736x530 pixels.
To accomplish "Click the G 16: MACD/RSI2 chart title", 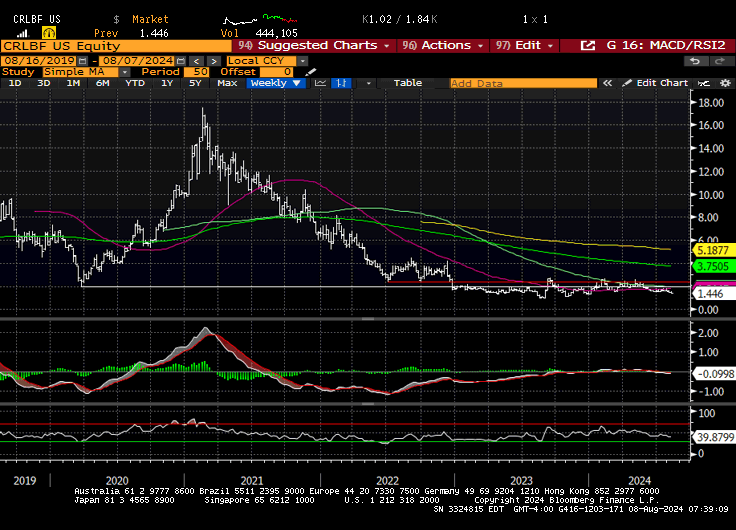I will 666,46.
